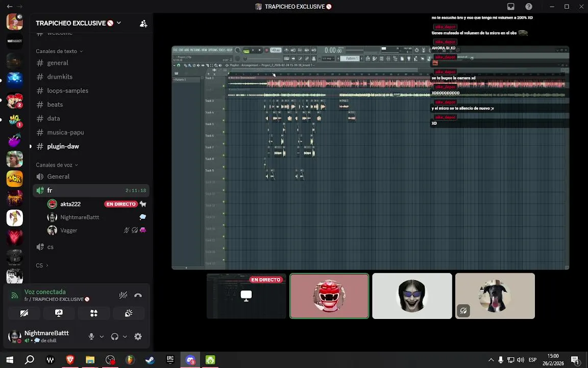Open Epic Games launcher from the taskbar

coord(170,360)
